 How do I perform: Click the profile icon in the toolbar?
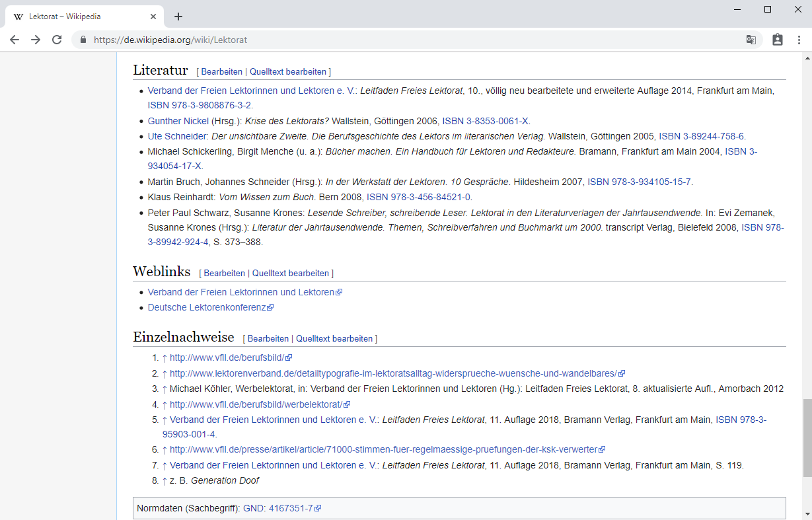point(778,40)
